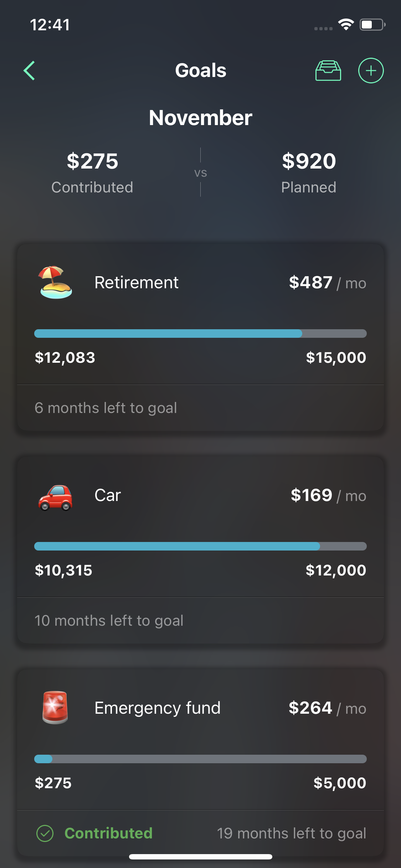Add a new goal with plus icon

[371, 71]
